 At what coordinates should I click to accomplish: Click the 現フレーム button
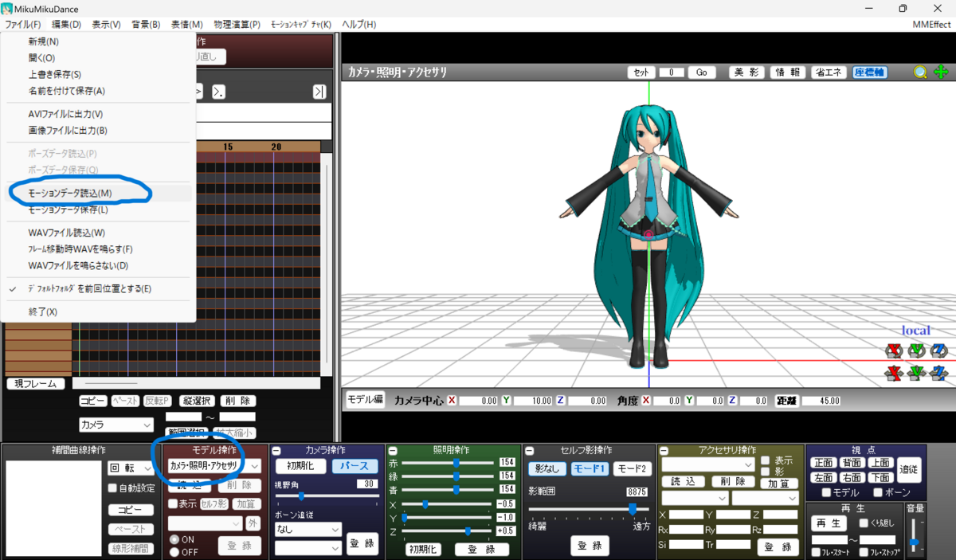(36, 384)
